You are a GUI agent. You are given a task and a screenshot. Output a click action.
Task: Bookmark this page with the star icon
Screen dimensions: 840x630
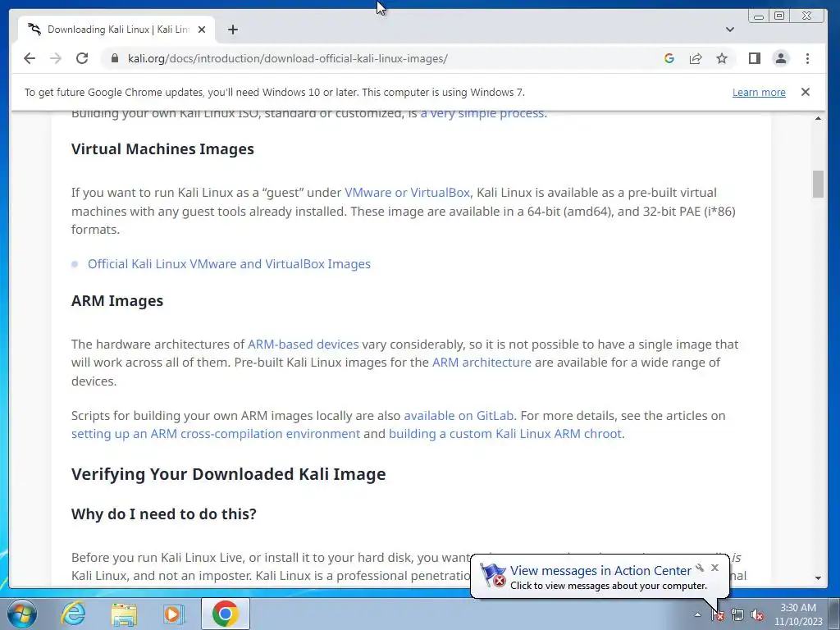[722, 58]
